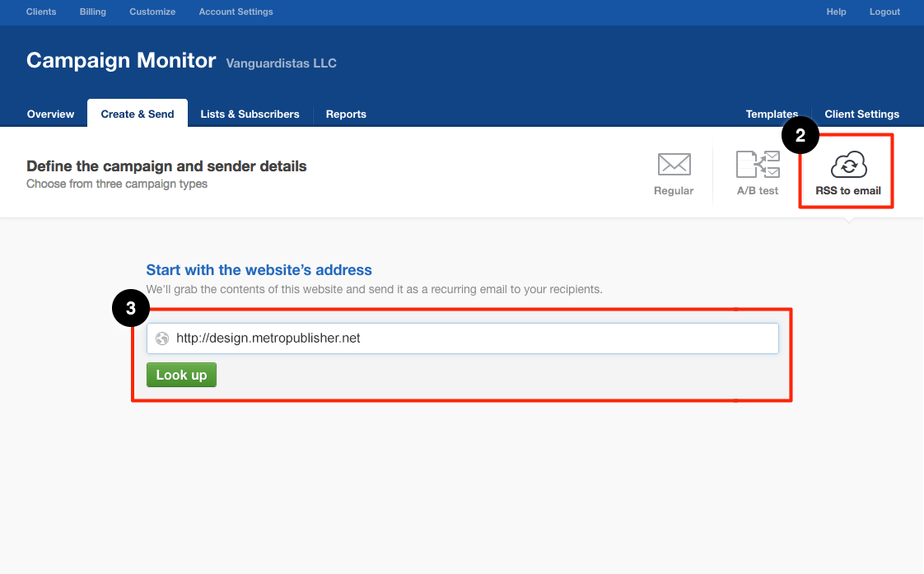Viewport: 924px width, 574px height.
Task: Choose the A/B test campaign icon
Action: pyautogui.click(x=758, y=165)
